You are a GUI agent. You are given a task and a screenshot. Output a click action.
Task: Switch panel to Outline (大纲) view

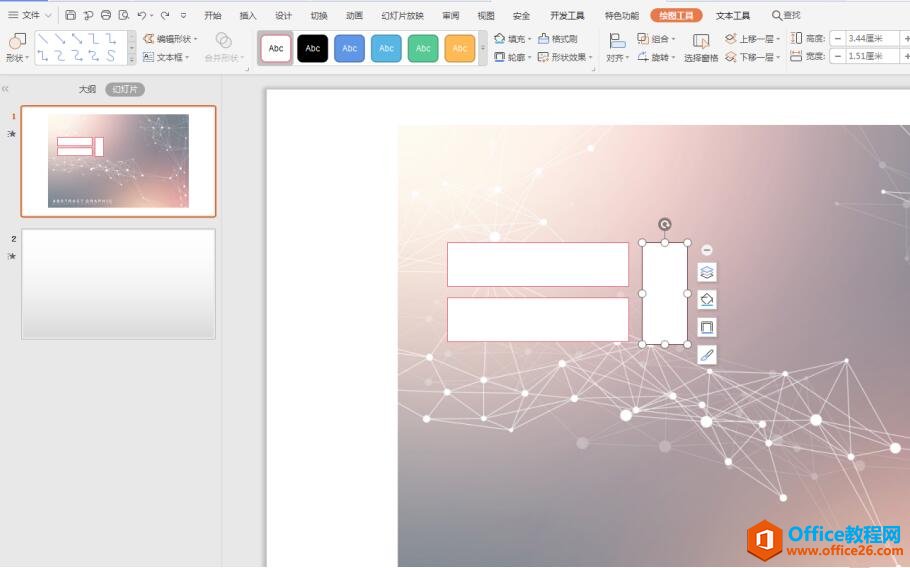tap(88, 89)
